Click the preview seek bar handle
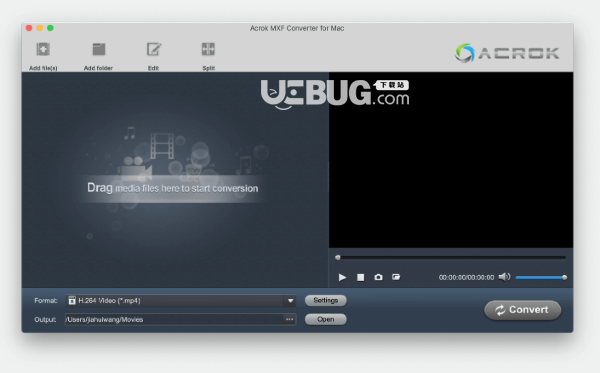The image size is (600, 373). click(338, 257)
